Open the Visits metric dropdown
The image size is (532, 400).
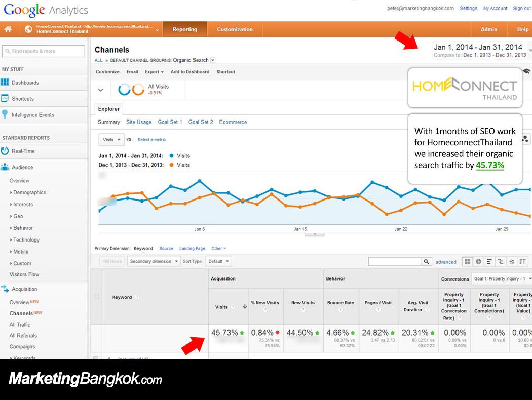[x=111, y=139]
